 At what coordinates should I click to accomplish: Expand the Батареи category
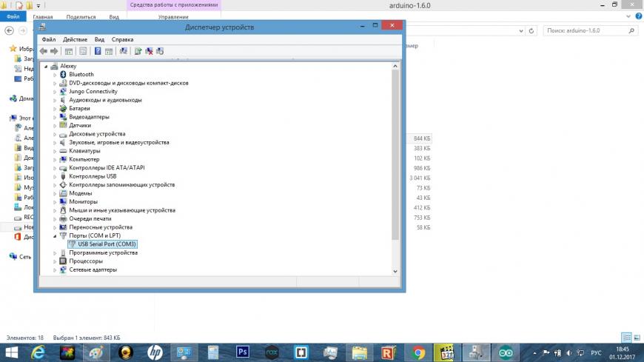pyautogui.click(x=55, y=109)
